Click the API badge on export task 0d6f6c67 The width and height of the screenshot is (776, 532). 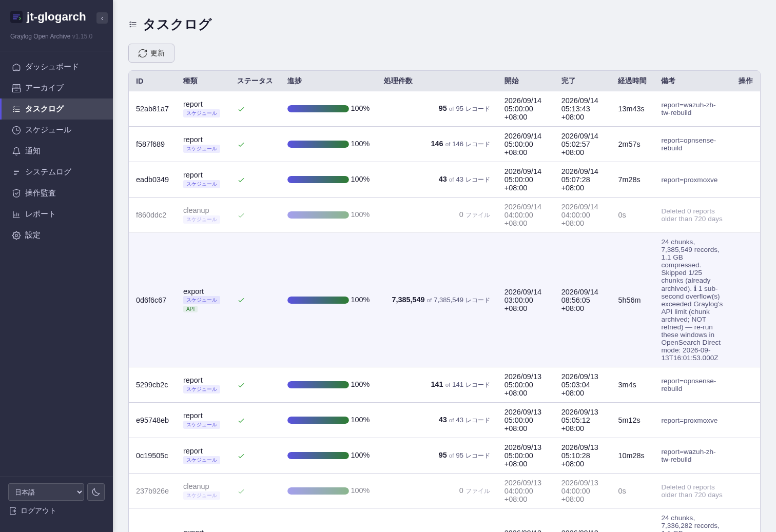pyautogui.click(x=190, y=309)
